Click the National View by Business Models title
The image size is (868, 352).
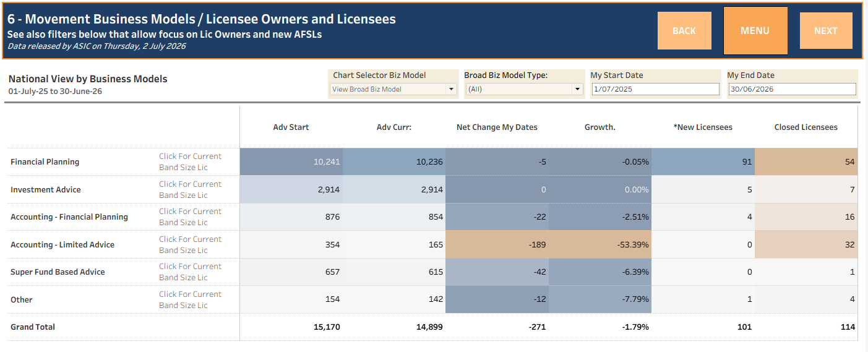click(x=88, y=79)
